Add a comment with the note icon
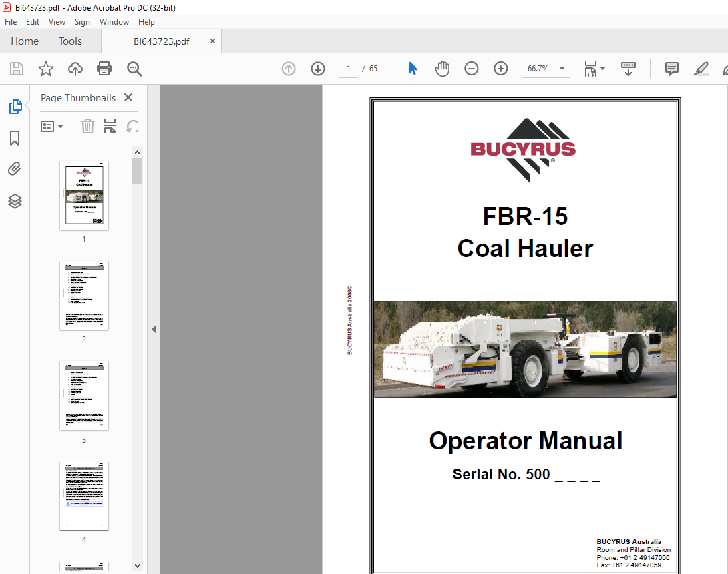The width and height of the screenshot is (728, 574). (x=671, y=69)
